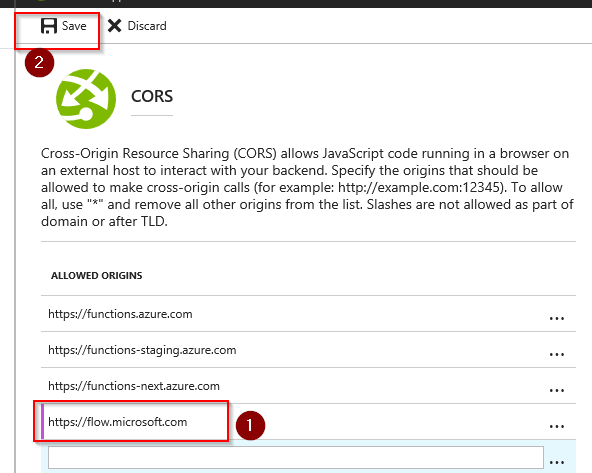Open ellipsis menu for functions-next row
The height and width of the screenshot is (473, 592).
557,390
